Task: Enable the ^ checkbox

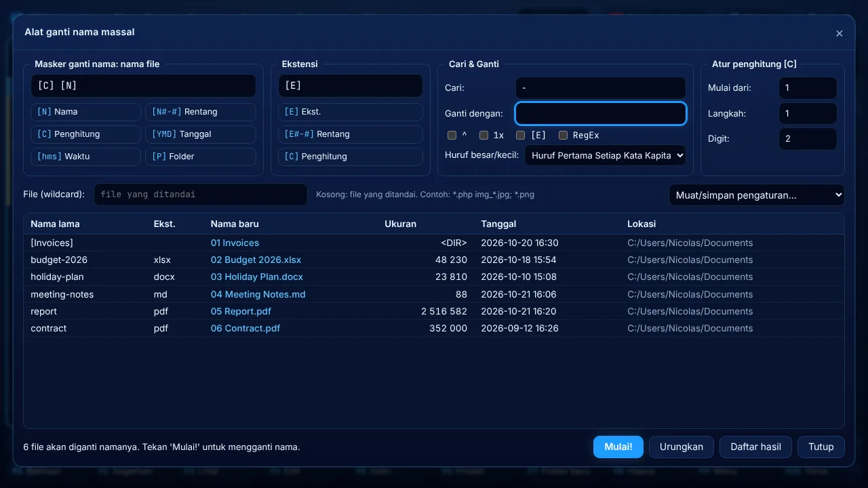Action: [x=452, y=136]
